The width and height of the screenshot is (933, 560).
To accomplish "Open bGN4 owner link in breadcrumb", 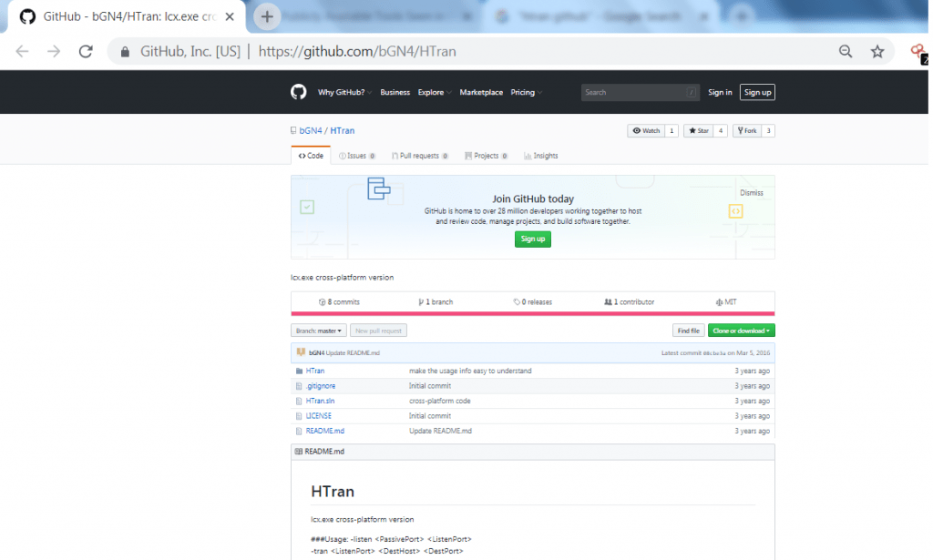I will point(311,131).
